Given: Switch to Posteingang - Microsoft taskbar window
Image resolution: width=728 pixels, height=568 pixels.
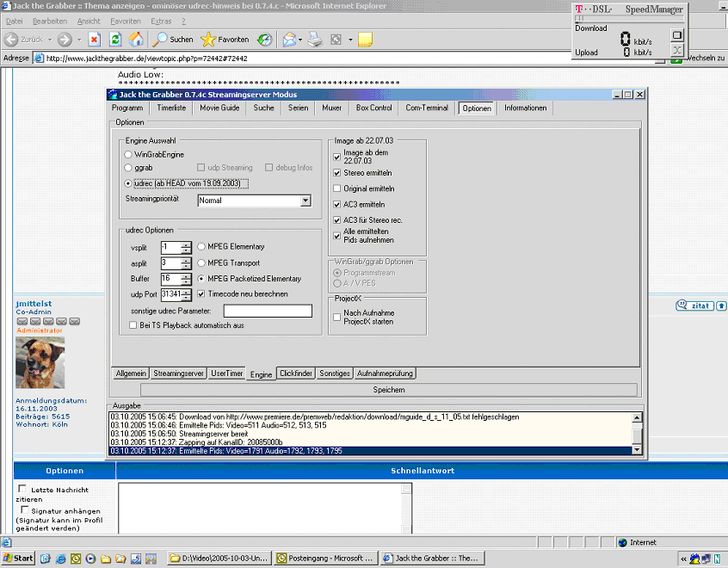Looking at the screenshot, I should (x=325, y=559).
